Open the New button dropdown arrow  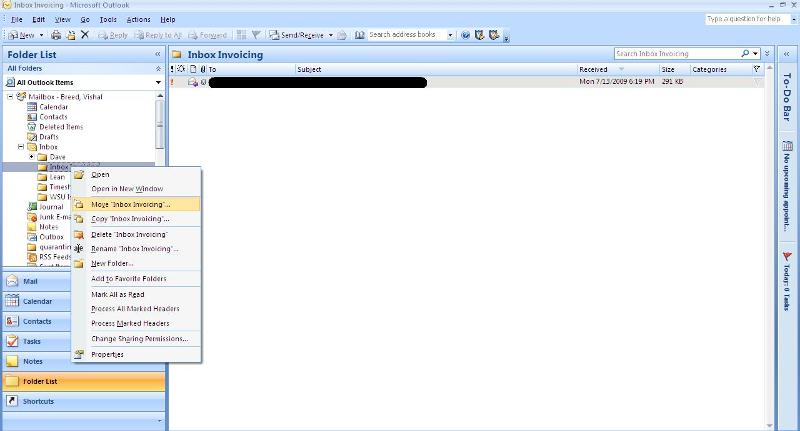[41, 35]
